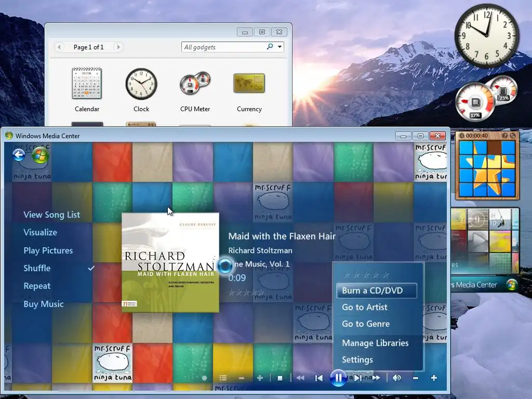This screenshot has width=532, height=399.
Task: Open View Song List
Action: [51, 215]
